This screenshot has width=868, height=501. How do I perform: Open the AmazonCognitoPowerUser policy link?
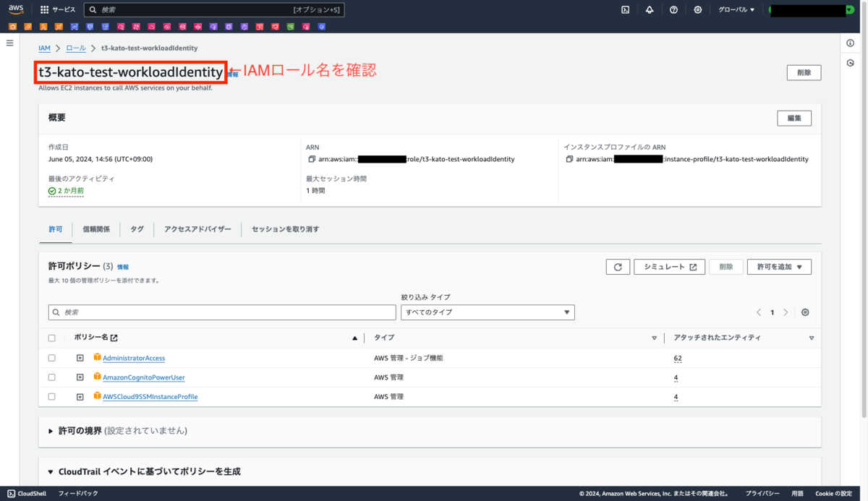coord(144,377)
